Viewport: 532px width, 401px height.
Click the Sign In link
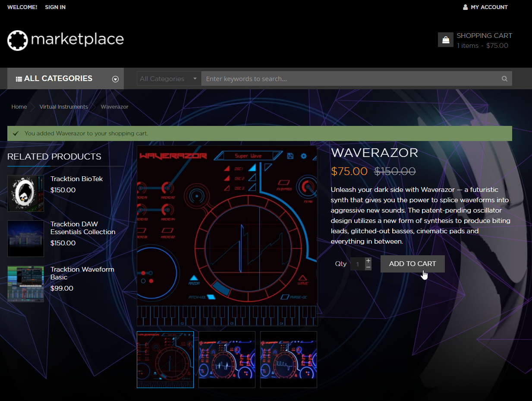[x=55, y=7]
